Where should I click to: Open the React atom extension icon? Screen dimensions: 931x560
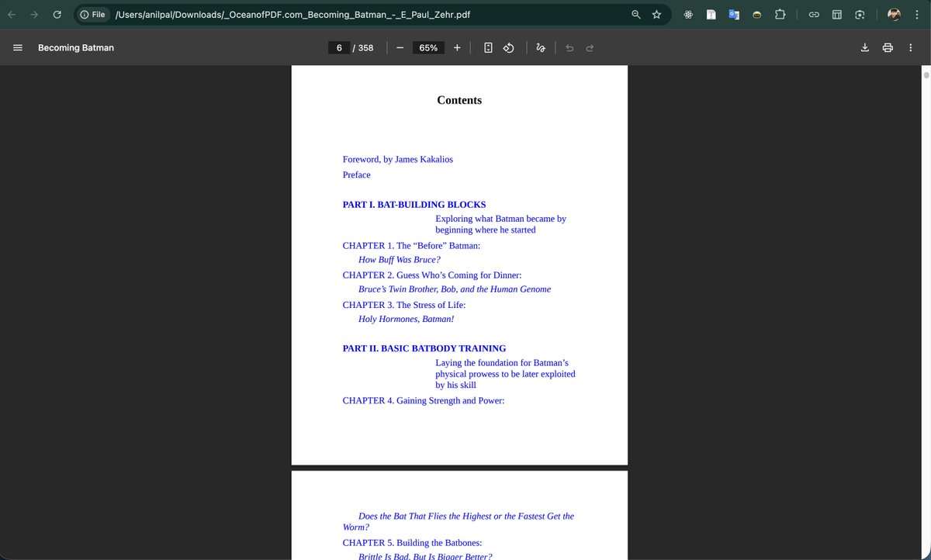(x=688, y=14)
